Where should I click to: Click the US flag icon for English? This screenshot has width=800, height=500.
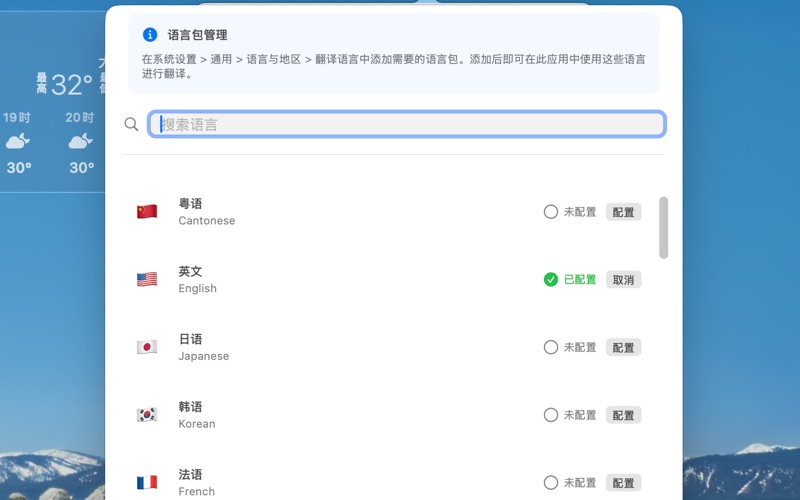coord(147,280)
